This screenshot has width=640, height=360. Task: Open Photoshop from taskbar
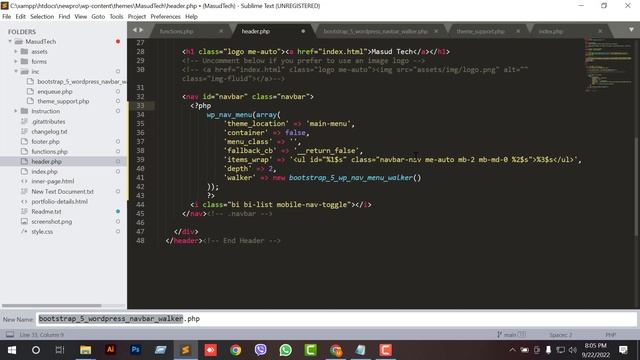(136, 350)
